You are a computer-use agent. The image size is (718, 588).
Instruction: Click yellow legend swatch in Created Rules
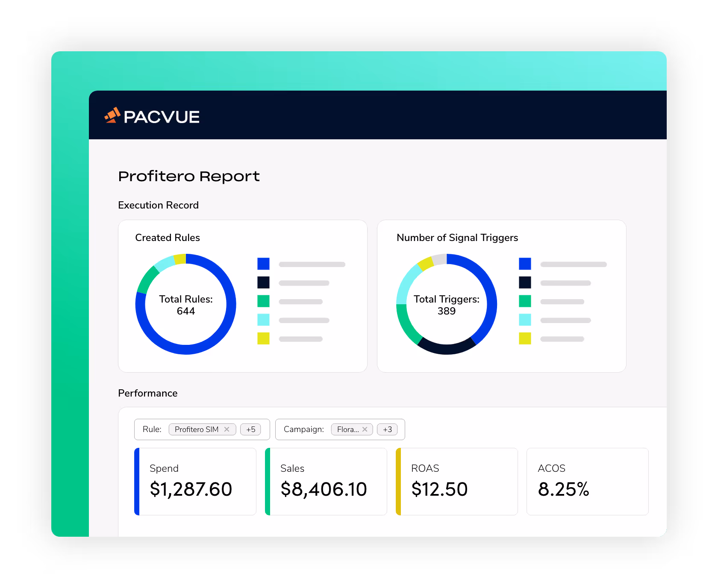point(263,338)
